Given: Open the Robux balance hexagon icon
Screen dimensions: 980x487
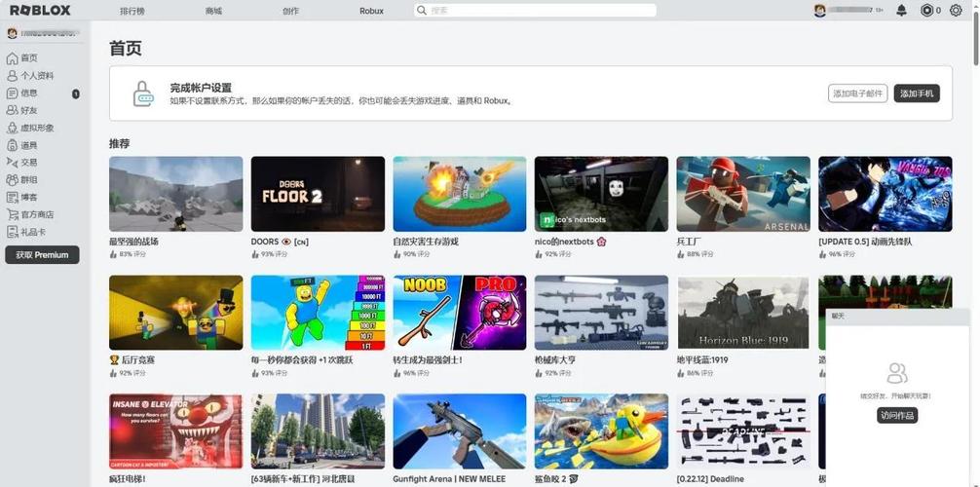Looking at the screenshot, I should point(926,10).
